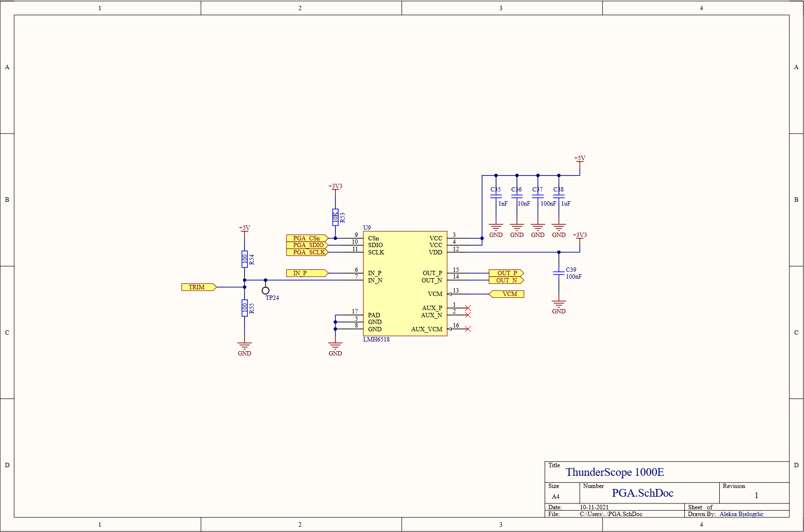This screenshot has width=804, height=532.
Task: Select the U9 LMH6518 chip body
Action: [405, 283]
